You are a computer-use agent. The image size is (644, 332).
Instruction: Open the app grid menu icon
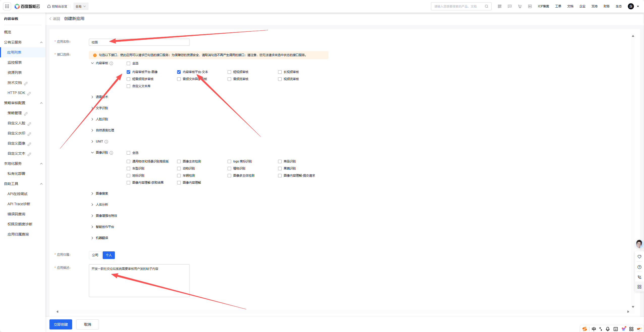[x=7, y=6]
